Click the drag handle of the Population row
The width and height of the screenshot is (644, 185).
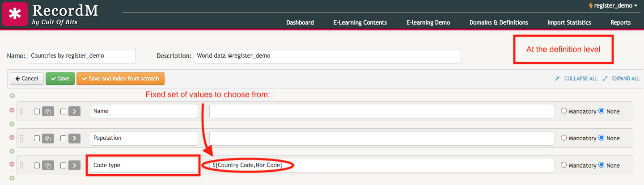(21, 138)
